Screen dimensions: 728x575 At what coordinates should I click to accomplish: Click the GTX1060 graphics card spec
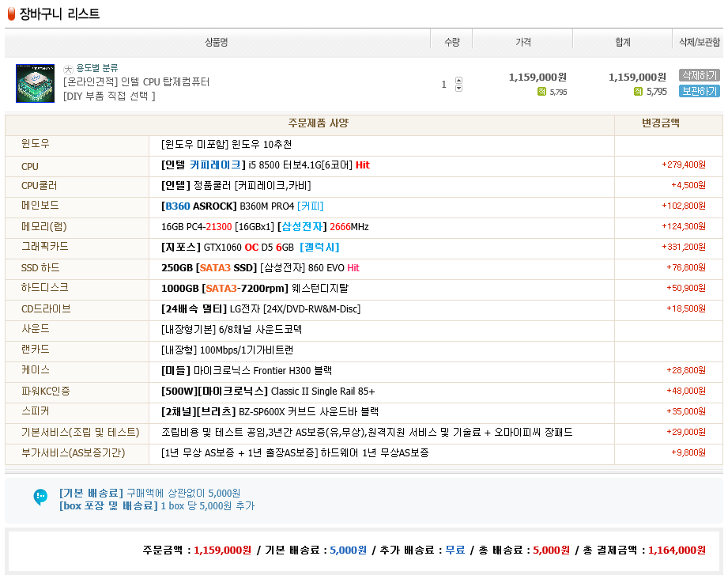pos(251,247)
